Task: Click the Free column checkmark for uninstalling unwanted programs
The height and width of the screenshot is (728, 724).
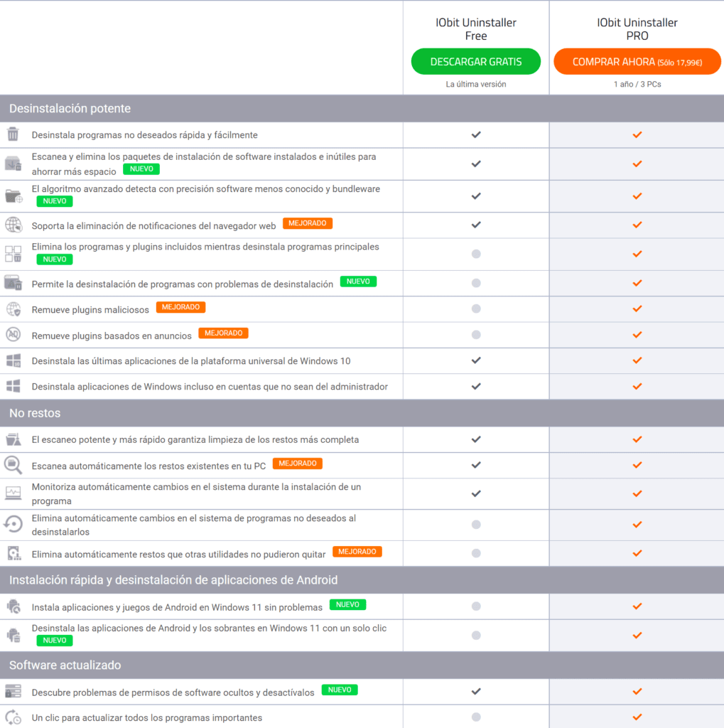Action: tap(476, 134)
